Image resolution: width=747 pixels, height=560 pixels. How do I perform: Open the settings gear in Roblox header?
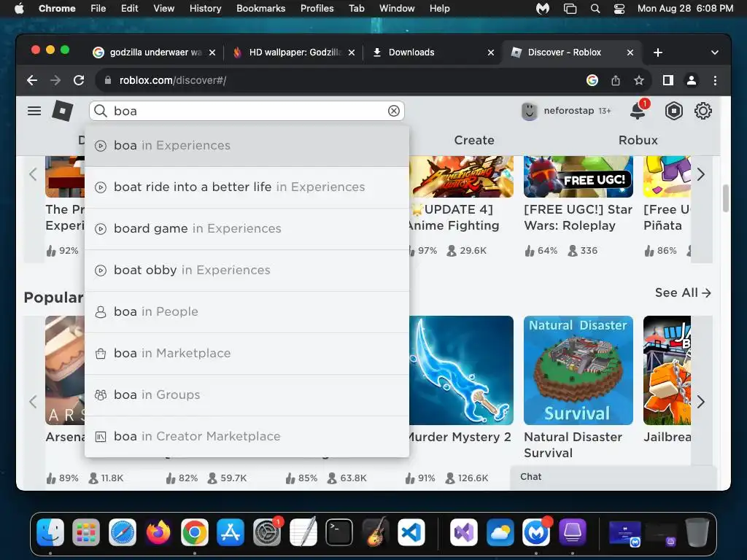[703, 111]
